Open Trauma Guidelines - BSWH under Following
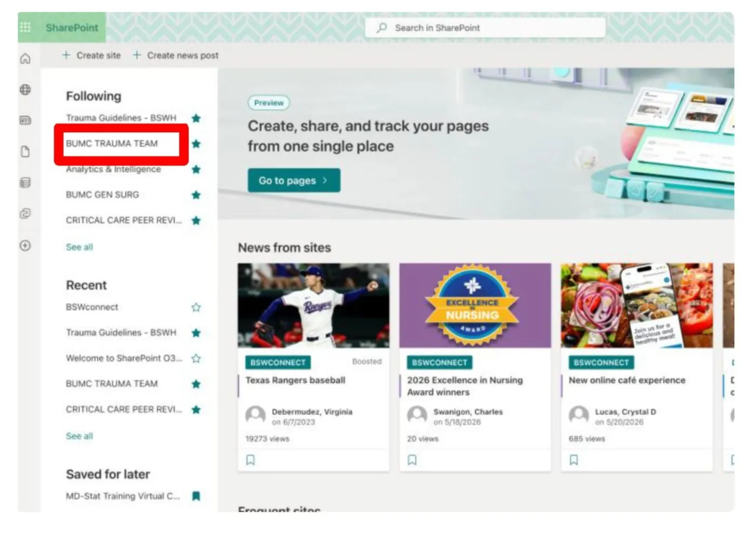Viewport: 756px width, 534px height. pos(121,118)
